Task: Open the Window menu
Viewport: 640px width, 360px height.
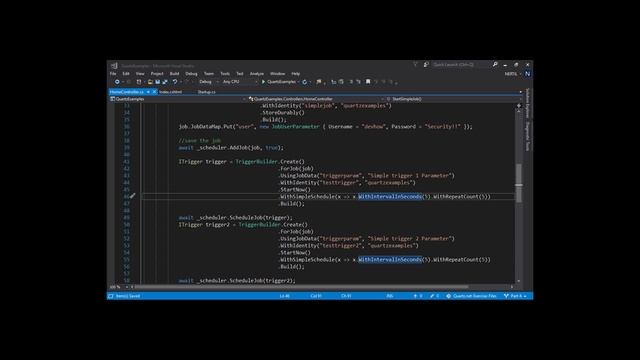Action: (278, 74)
